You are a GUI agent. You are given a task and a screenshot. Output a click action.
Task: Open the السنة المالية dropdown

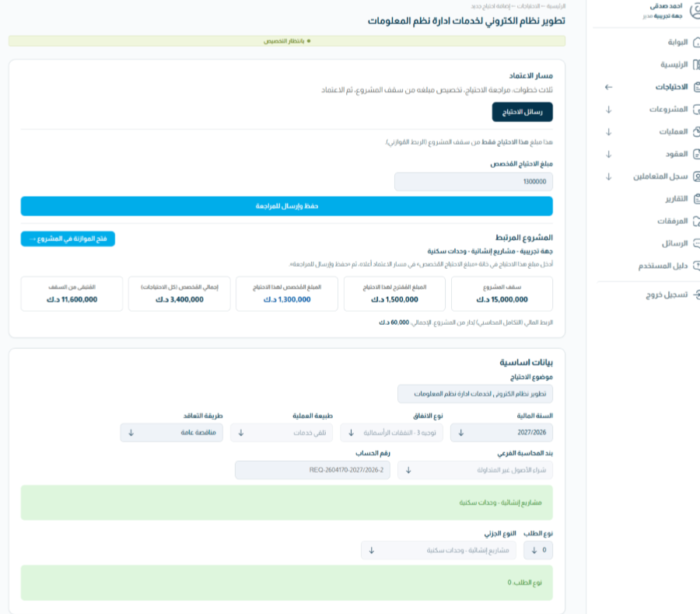point(502,432)
